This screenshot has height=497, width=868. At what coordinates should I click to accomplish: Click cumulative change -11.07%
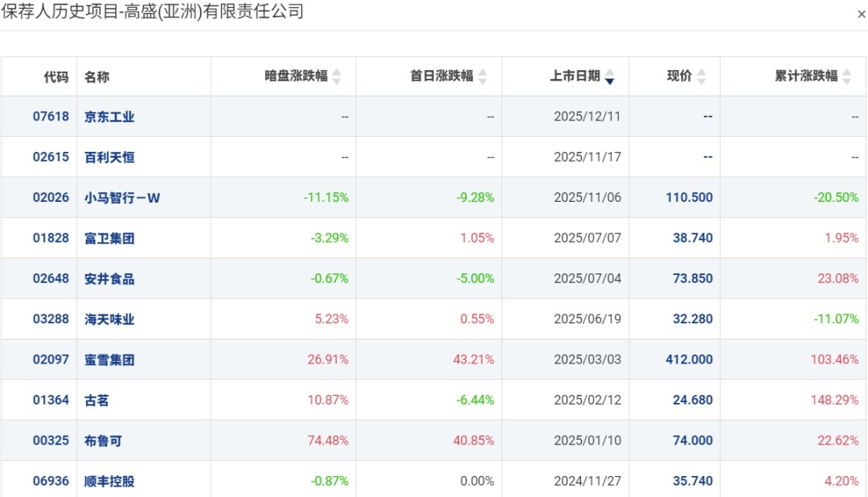pyautogui.click(x=836, y=318)
